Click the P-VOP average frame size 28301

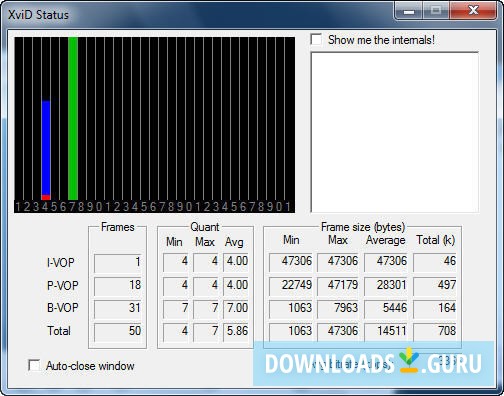385,286
